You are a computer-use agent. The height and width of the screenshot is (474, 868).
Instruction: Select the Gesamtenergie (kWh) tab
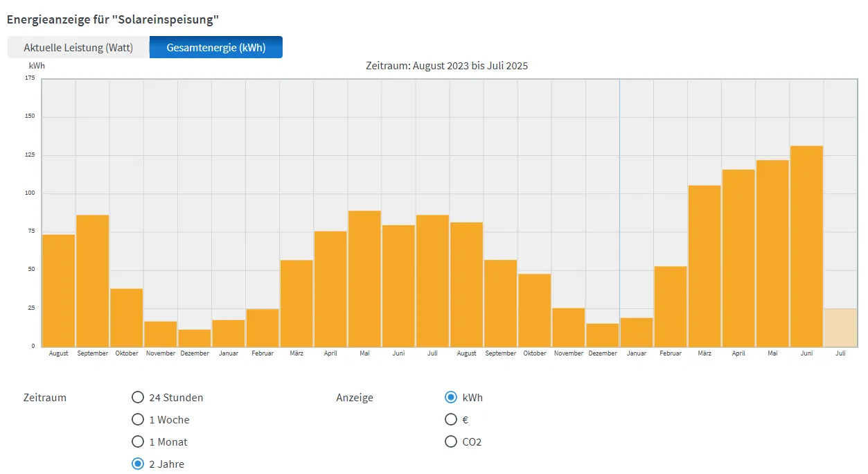point(216,48)
